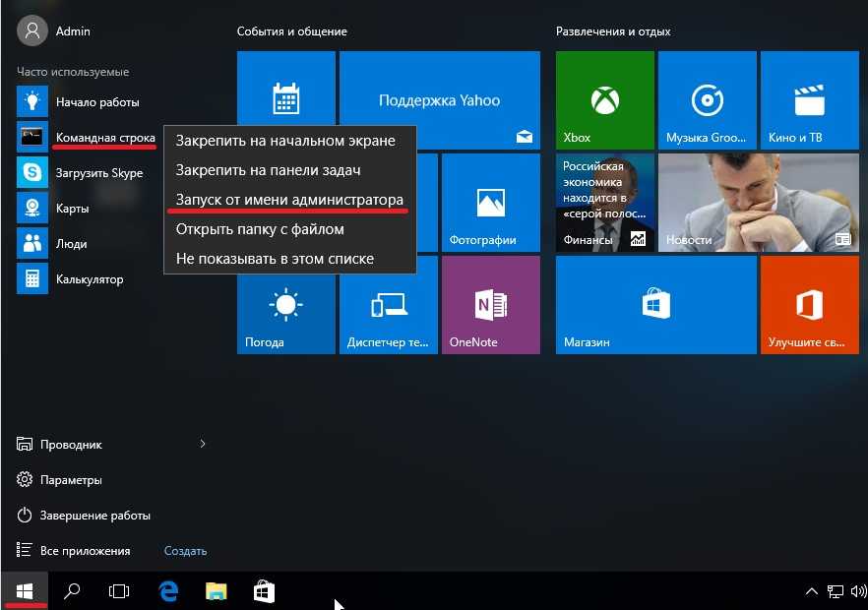The width and height of the screenshot is (868, 610).
Task: Launch the Skype download icon
Action: point(32,172)
